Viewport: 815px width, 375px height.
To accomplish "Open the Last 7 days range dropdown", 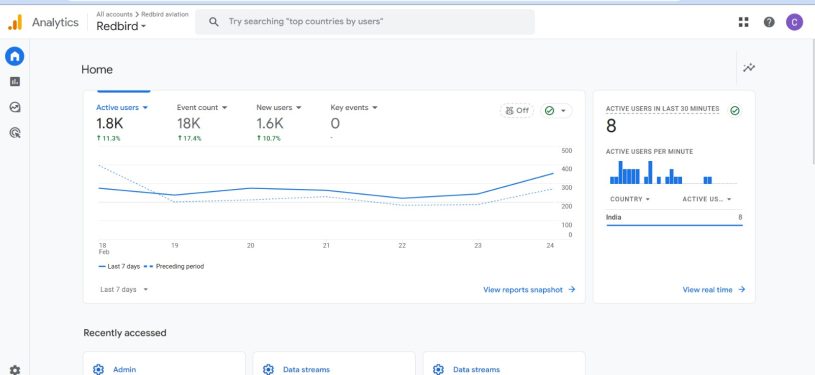I will point(124,290).
